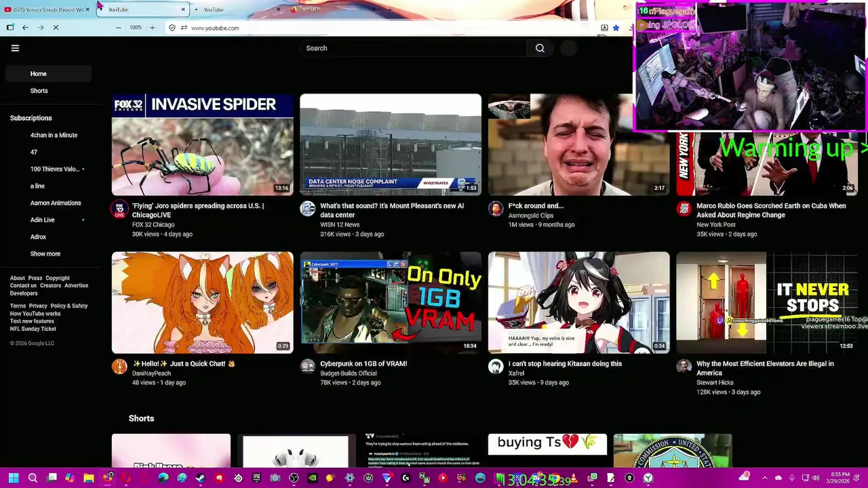Play the Invasive Spider Joro video thumbnail
This screenshot has height=488, width=868.
tap(203, 144)
